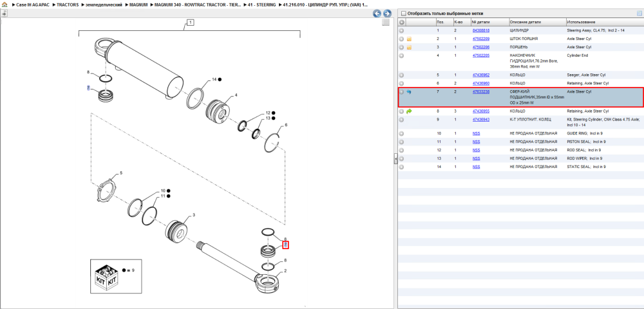Open part number link 47436960
The width and height of the screenshot is (644, 309).
point(481,83)
